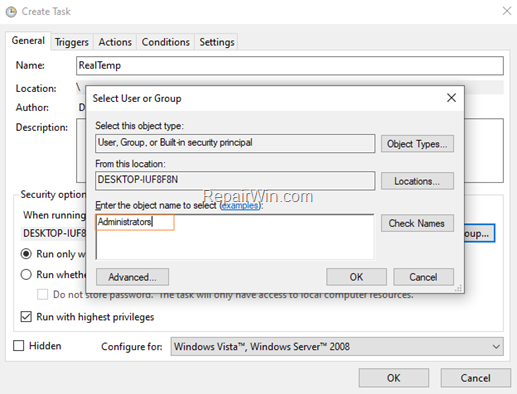Click the Check Names button

[417, 223]
